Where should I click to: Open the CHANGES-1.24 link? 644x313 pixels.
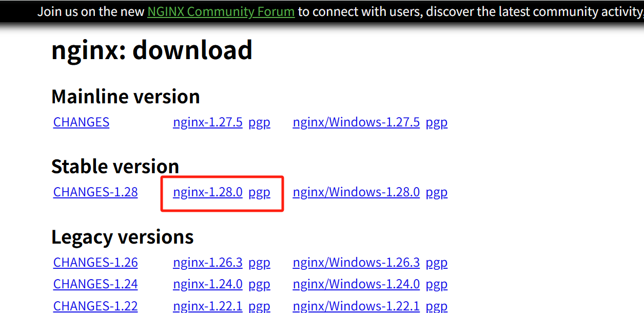(95, 284)
